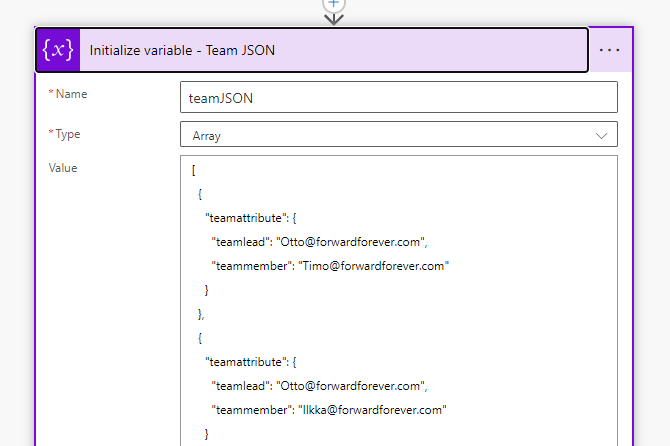The width and height of the screenshot is (670, 446).
Task: Click the word Array in the Type field
Action: click(x=207, y=135)
